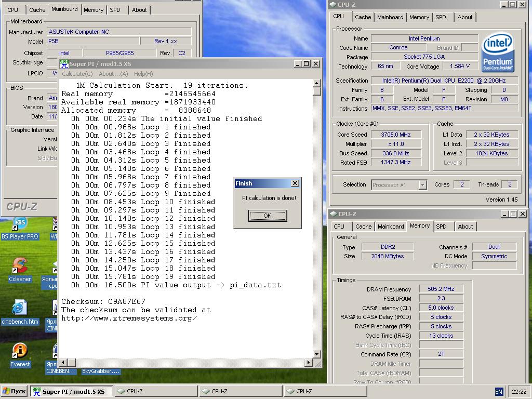
Task: Click ASUSTeK Computer INC. manufacturer field
Action: pyautogui.click(x=119, y=32)
